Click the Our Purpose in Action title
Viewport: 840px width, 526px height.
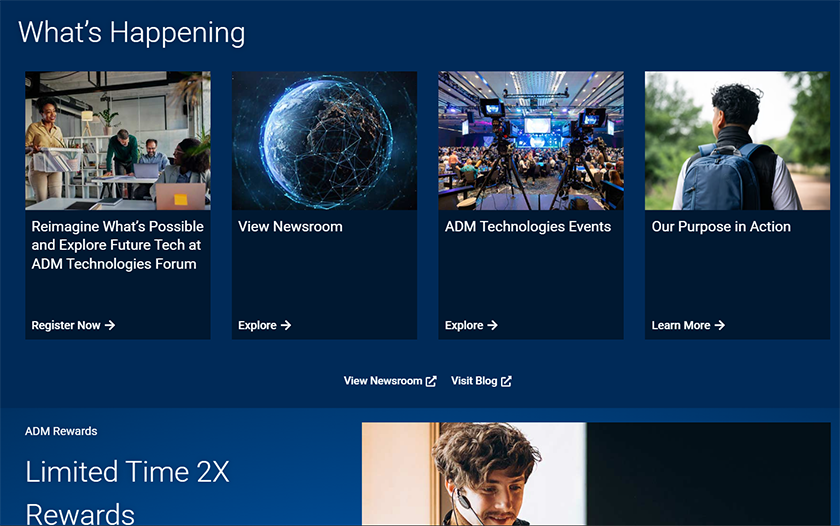(x=721, y=227)
